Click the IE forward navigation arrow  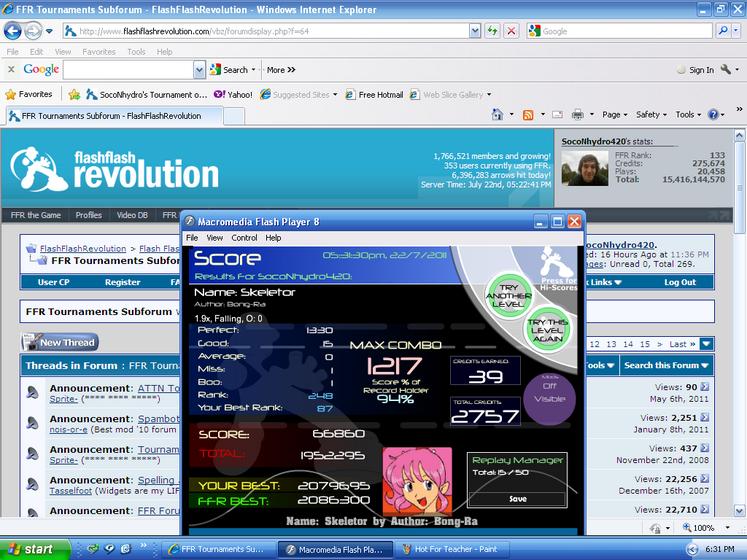coord(33,31)
